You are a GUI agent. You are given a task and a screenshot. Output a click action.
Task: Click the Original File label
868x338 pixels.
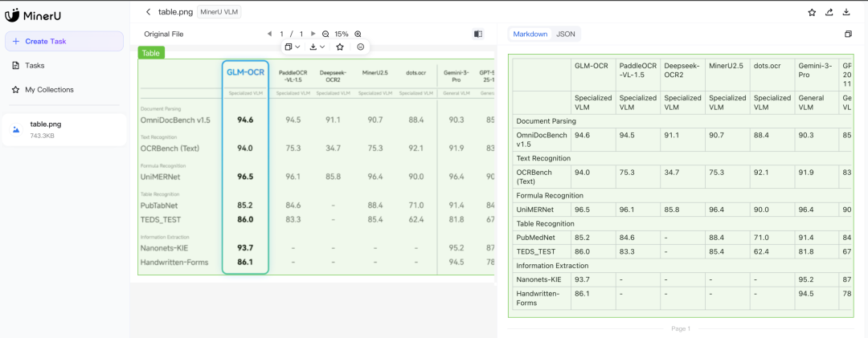(164, 34)
